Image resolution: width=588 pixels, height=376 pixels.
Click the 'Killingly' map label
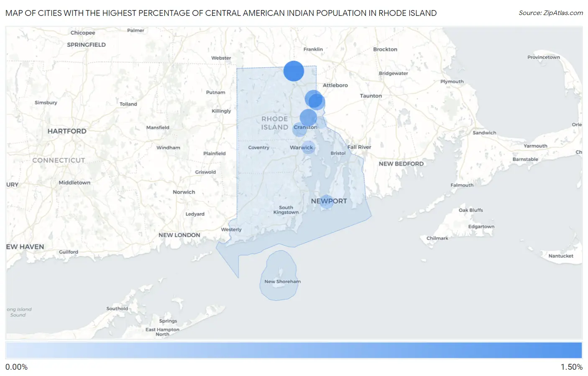(221, 111)
